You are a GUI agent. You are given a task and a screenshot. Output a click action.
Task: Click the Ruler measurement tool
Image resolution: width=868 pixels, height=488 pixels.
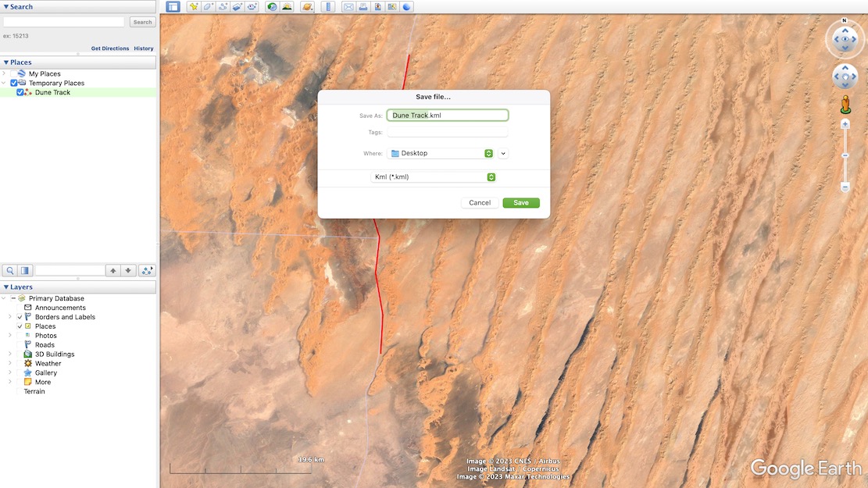327,7
